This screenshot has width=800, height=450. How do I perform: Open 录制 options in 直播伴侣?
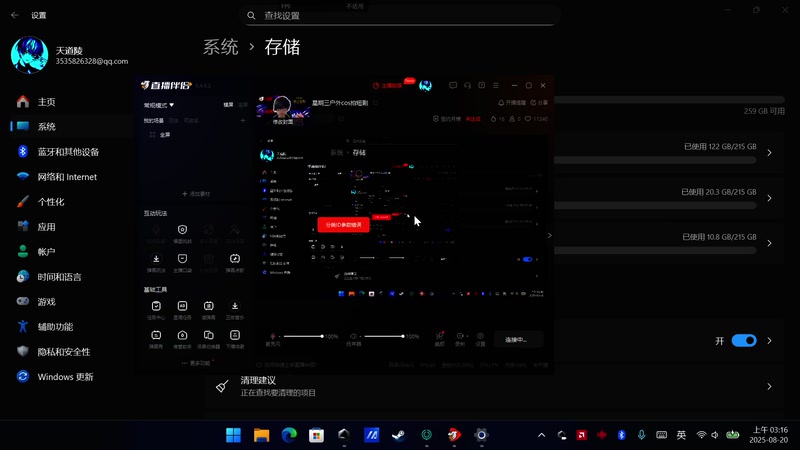point(460,336)
